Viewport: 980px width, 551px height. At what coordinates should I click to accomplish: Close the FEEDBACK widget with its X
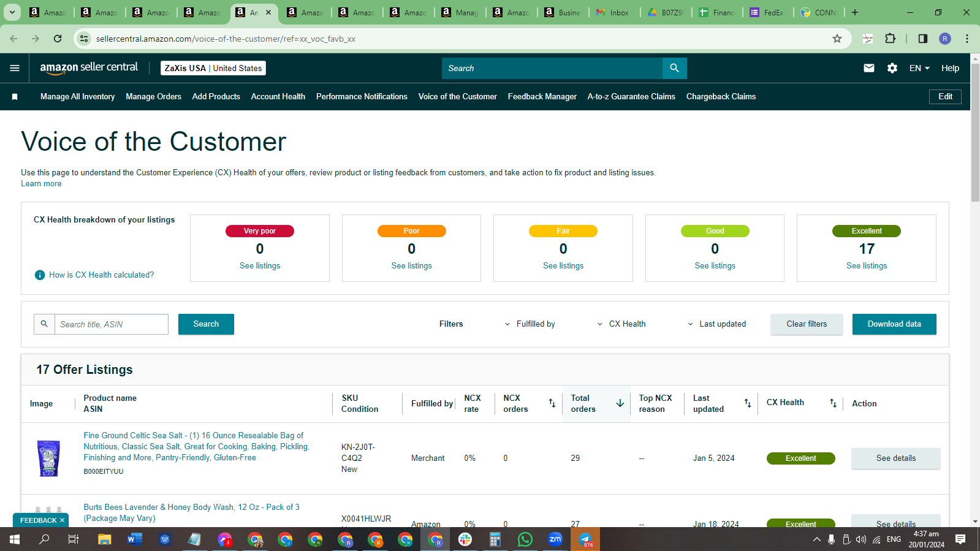tap(62, 520)
